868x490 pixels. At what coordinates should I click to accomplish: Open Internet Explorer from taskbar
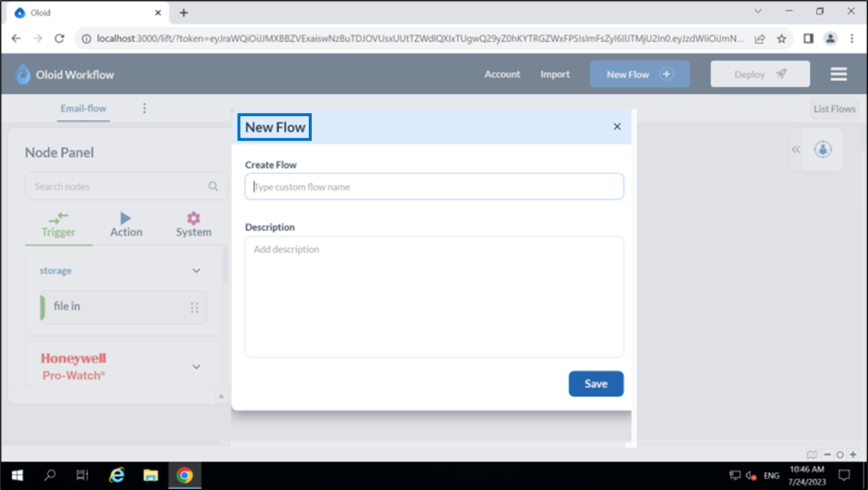point(117,475)
